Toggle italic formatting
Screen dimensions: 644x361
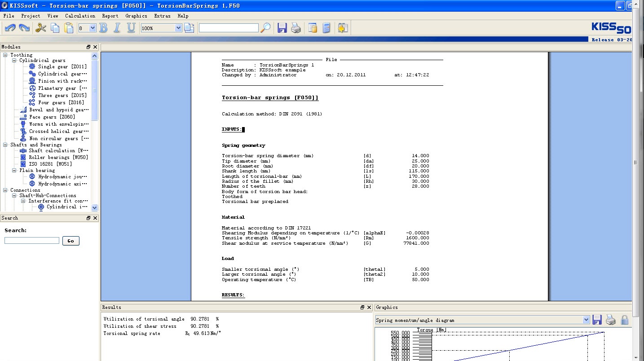coord(117,28)
